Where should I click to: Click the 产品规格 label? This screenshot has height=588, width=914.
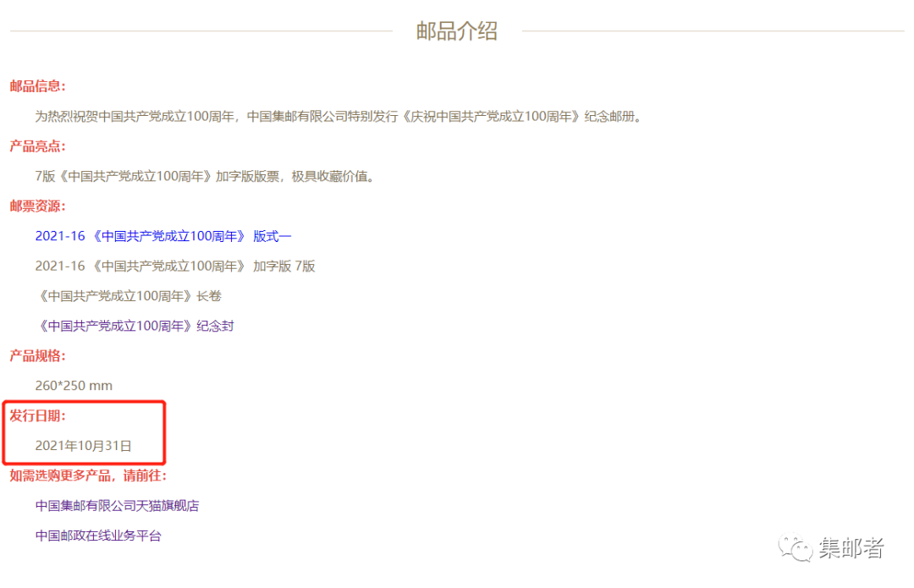[38, 356]
